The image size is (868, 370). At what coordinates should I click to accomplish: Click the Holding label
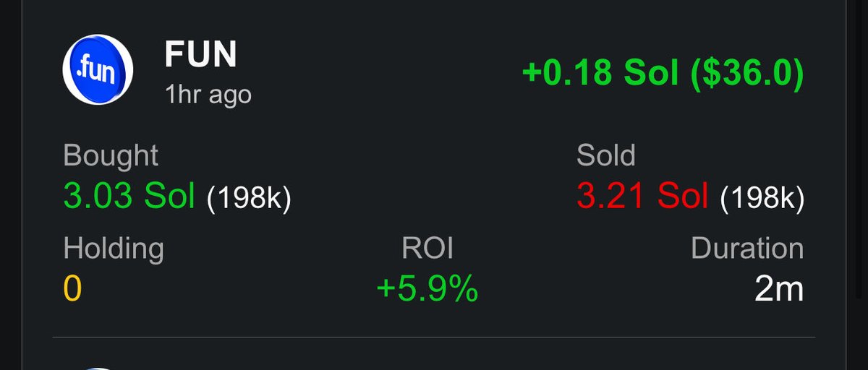(114, 249)
